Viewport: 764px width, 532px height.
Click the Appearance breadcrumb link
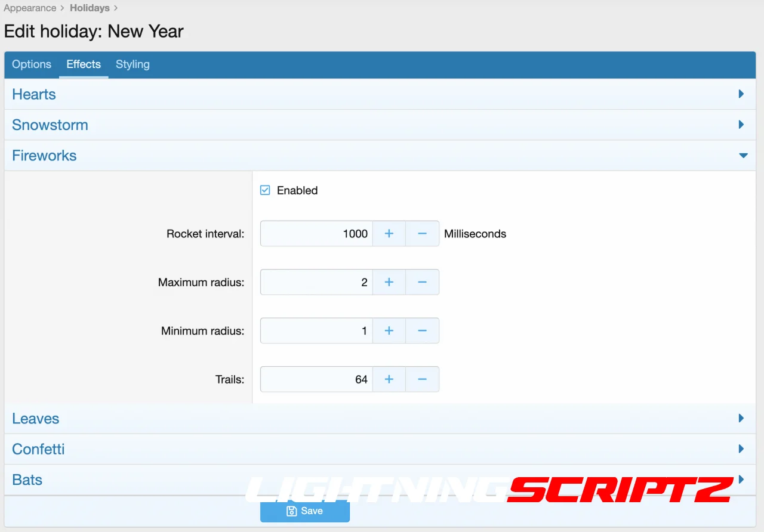point(30,8)
